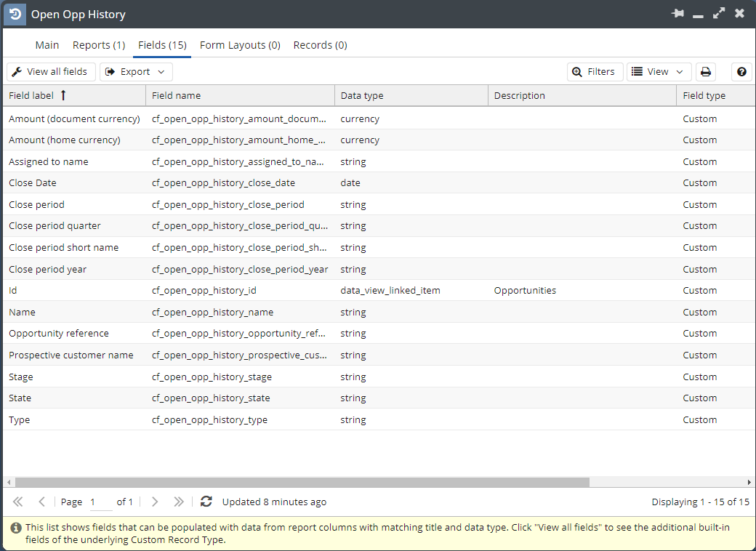Click the Displaying 1 - 15 of 15 status text
The width and height of the screenshot is (756, 551).
click(701, 502)
